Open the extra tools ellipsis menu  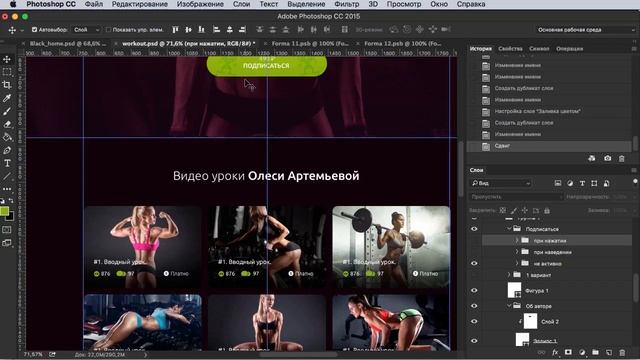tap(7, 189)
